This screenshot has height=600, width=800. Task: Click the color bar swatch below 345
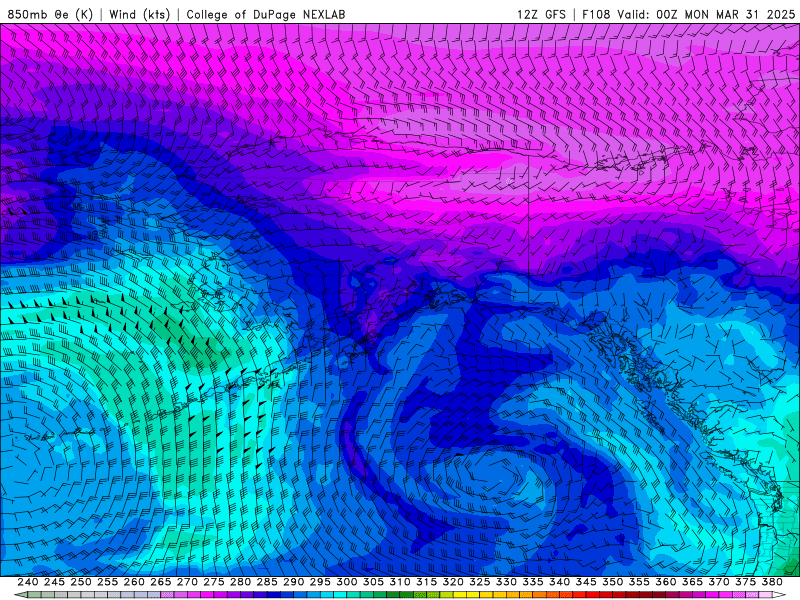click(593, 595)
